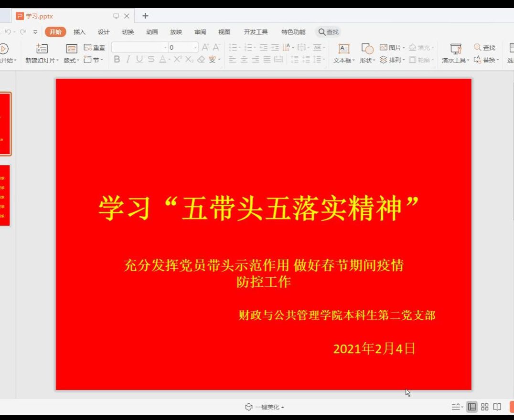Open the 文本框 text box tool
Image resolution: width=514 pixels, height=420 pixels.
pyautogui.click(x=343, y=49)
